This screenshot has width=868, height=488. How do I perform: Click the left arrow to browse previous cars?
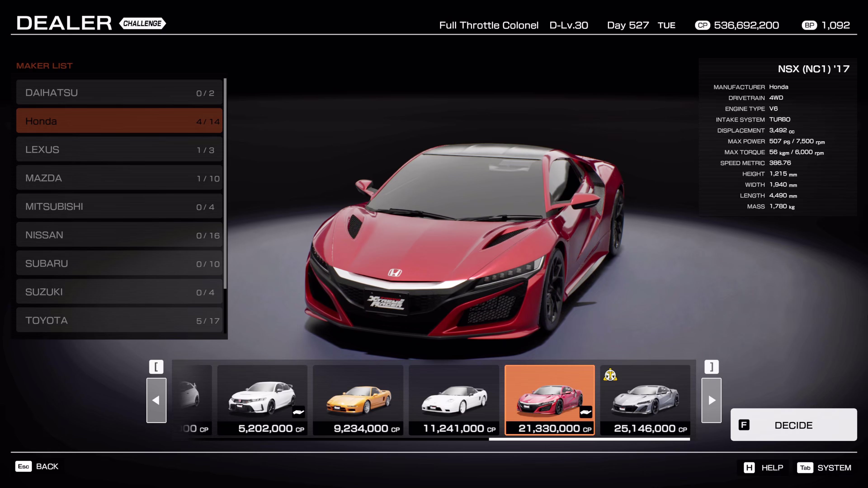pyautogui.click(x=156, y=400)
